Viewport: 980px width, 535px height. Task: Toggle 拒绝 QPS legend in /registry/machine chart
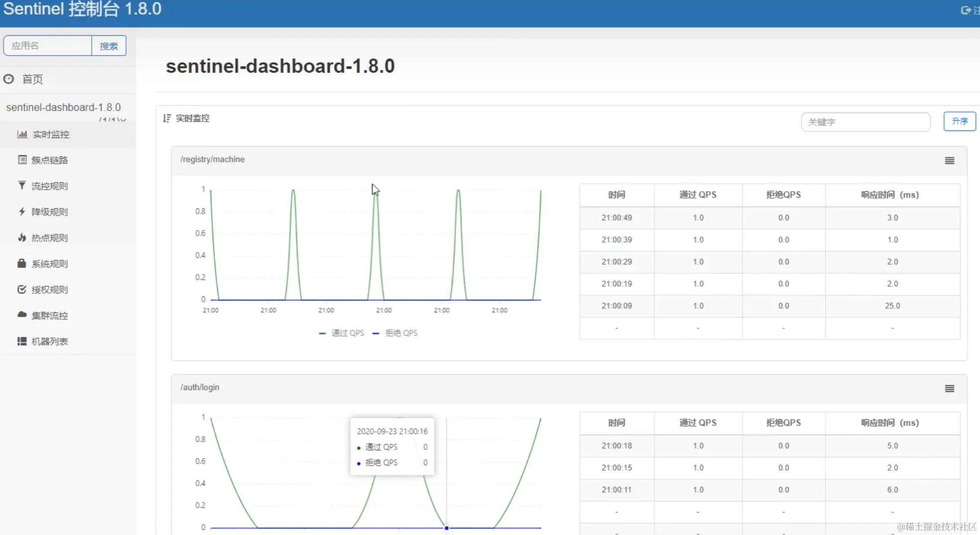(x=395, y=333)
